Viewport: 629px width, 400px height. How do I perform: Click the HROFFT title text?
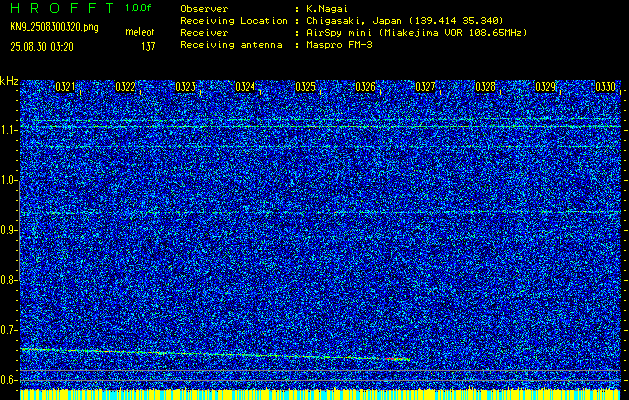point(63,8)
